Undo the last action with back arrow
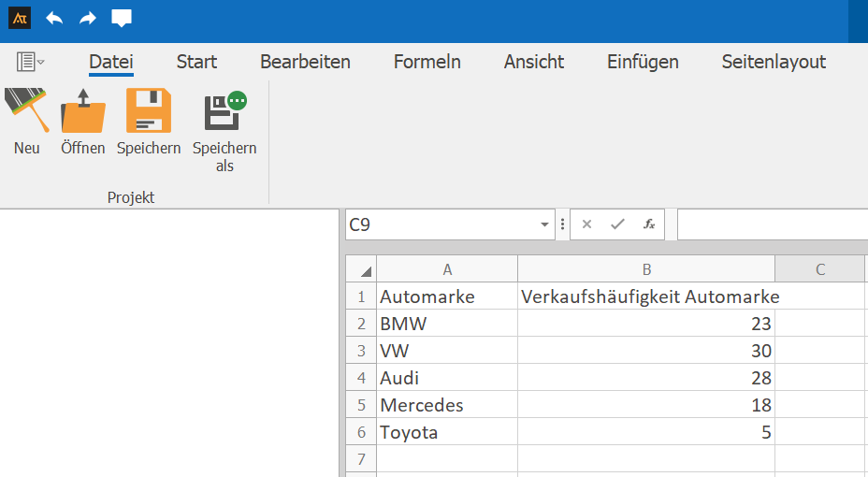Screen dimensions: 868x477 (54, 19)
